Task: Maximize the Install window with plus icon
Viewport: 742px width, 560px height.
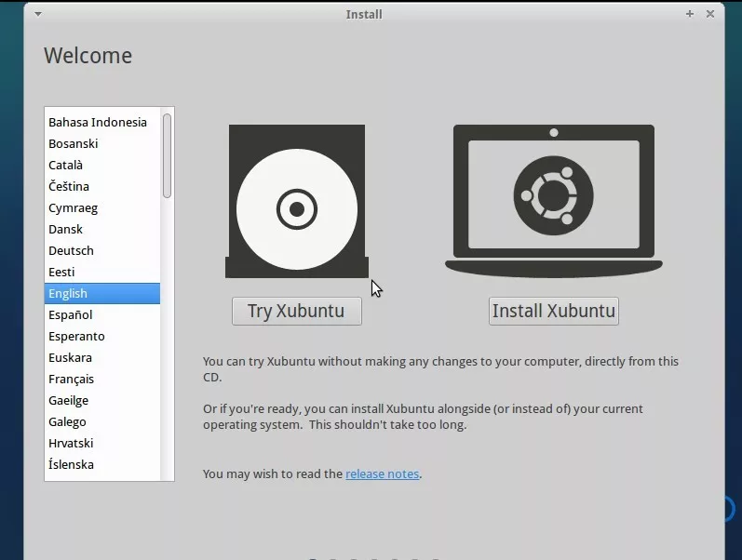Action: click(690, 14)
